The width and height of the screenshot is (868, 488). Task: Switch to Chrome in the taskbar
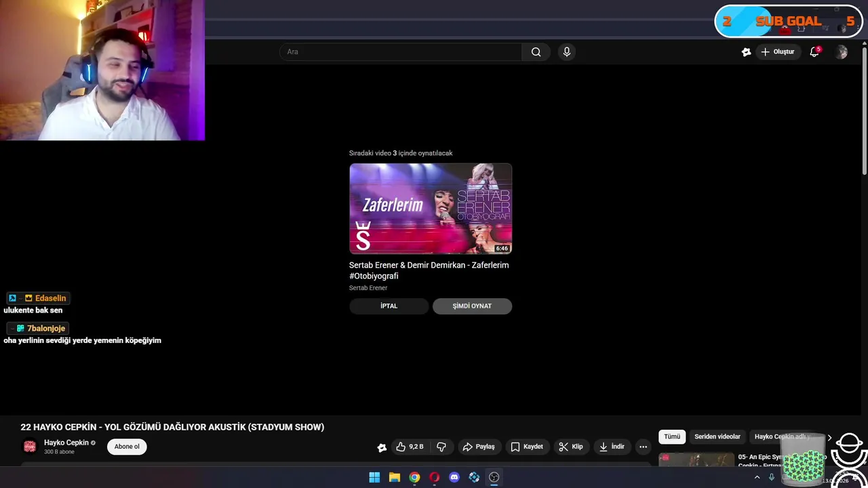[414, 477]
